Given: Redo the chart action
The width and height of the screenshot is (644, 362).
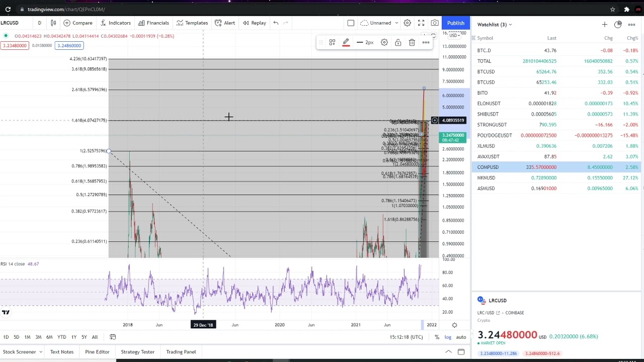Looking at the screenshot, I should pos(286,23).
